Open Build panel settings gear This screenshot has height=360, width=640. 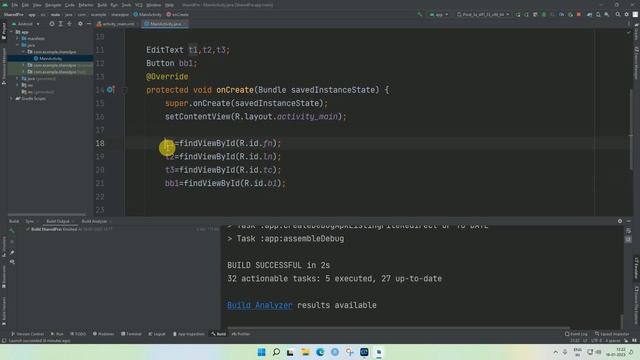click(620, 221)
